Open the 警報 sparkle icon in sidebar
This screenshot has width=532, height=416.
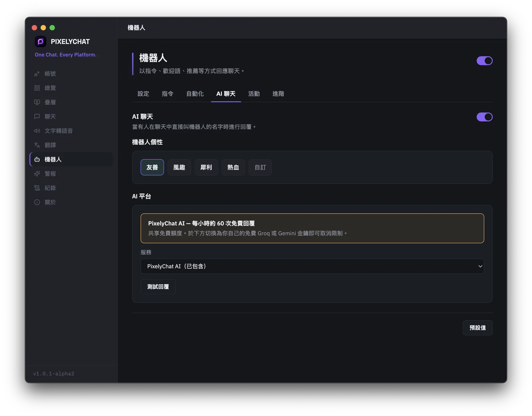[x=37, y=174]
